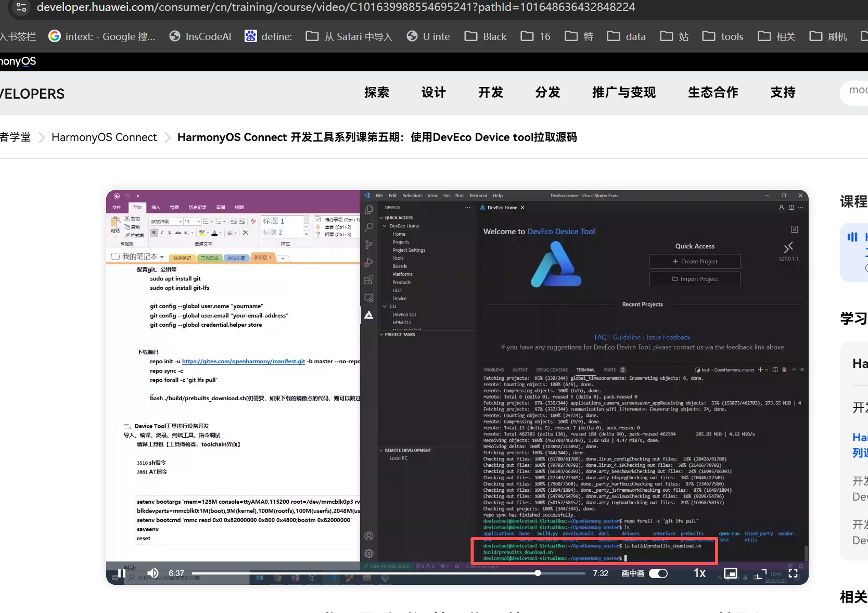Screen dimensions: 868x613
Task: Toggle Bold in the OneNote ribbon
Action: tap(154, 233)
